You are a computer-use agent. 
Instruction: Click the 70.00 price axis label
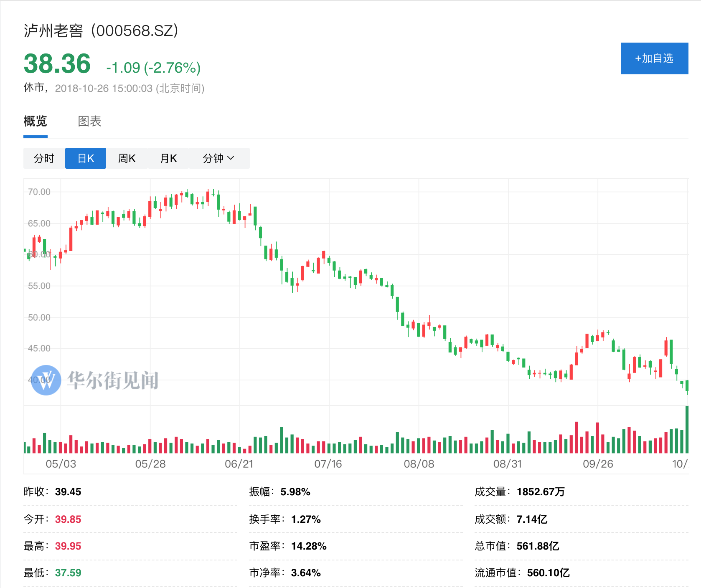point(39,192)
